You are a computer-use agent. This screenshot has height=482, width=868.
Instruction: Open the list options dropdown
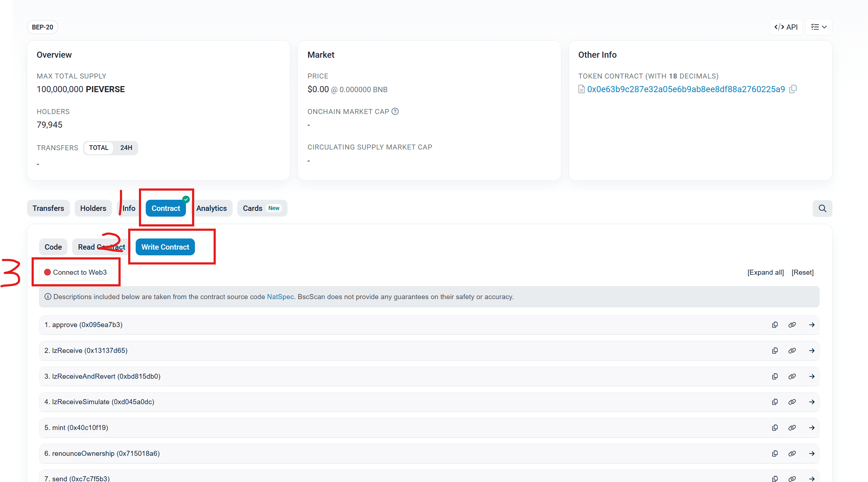pyautogui.click(x=818, y=27)
